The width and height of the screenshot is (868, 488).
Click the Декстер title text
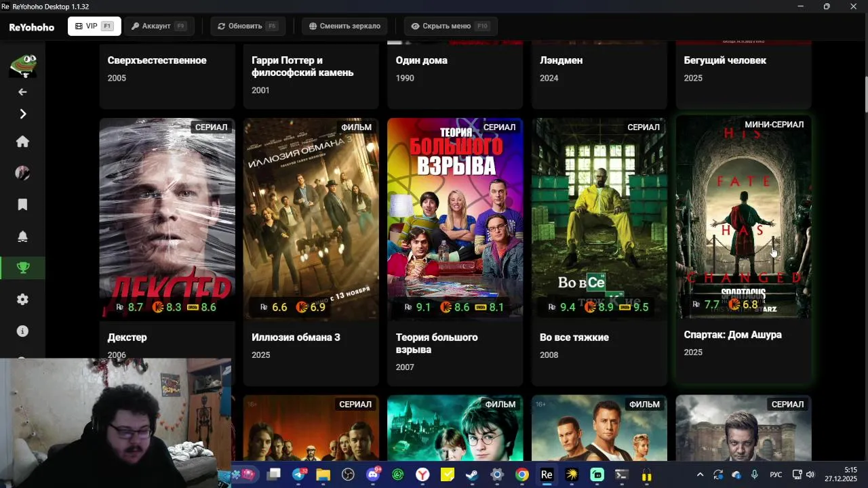coord(127,337)
